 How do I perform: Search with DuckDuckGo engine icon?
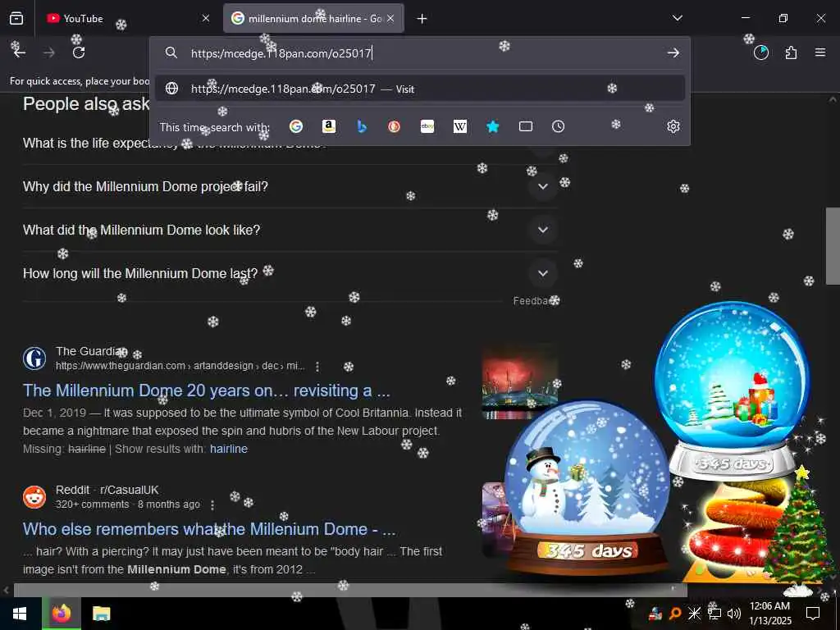click(x=395, y=126)
